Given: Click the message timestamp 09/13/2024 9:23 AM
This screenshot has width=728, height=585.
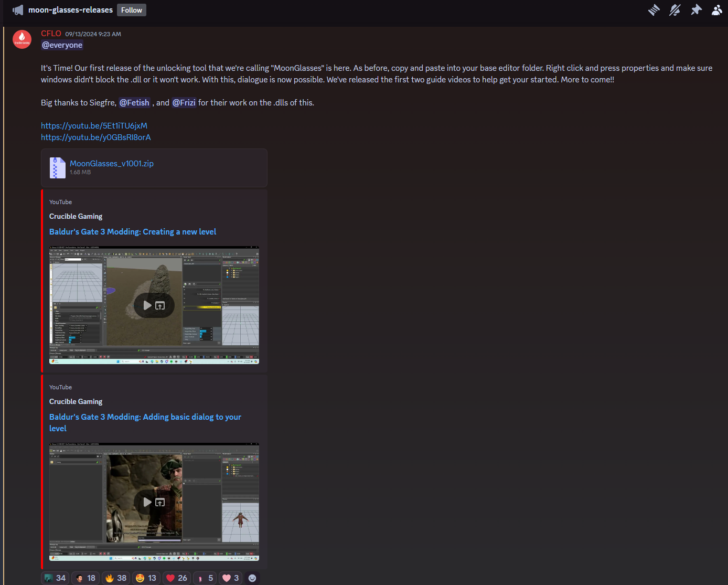Looking at the screenshot, I should (x=93, y=34).
